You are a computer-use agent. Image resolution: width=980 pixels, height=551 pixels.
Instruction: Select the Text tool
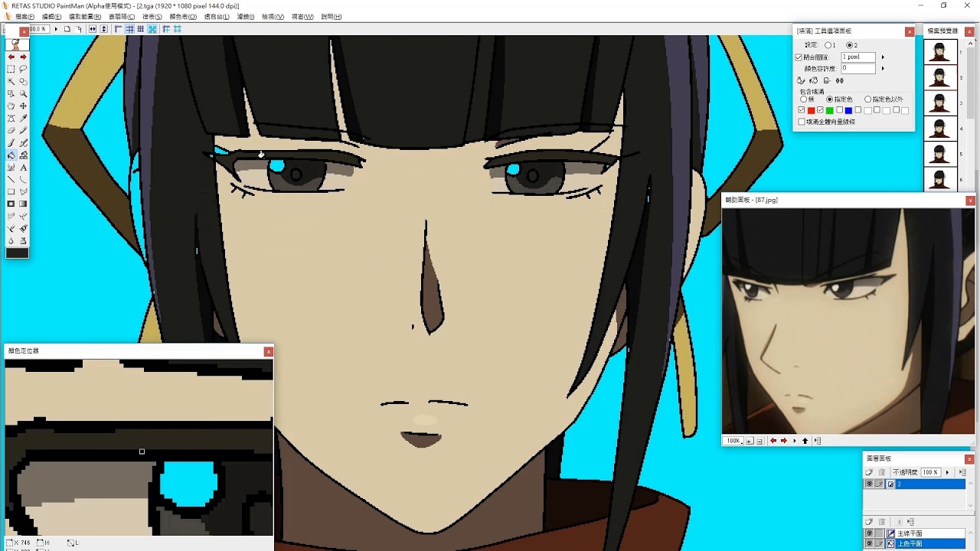point(23,167)
